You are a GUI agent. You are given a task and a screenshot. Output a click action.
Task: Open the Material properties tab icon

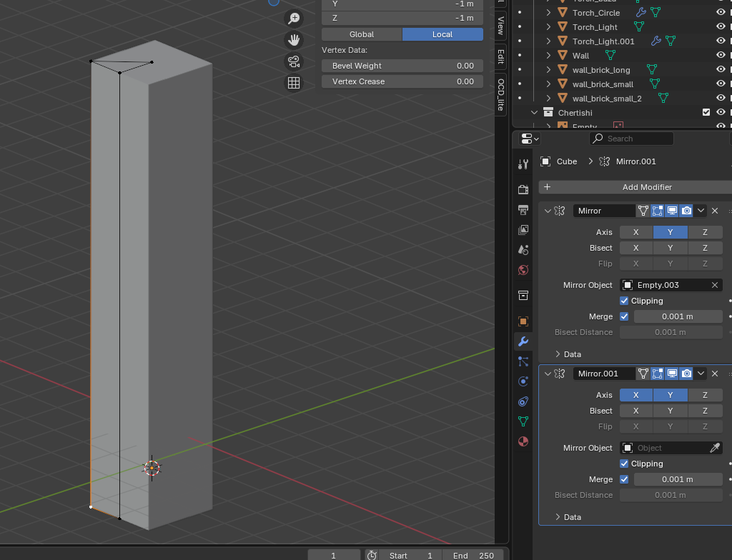[x=523, y=441]
